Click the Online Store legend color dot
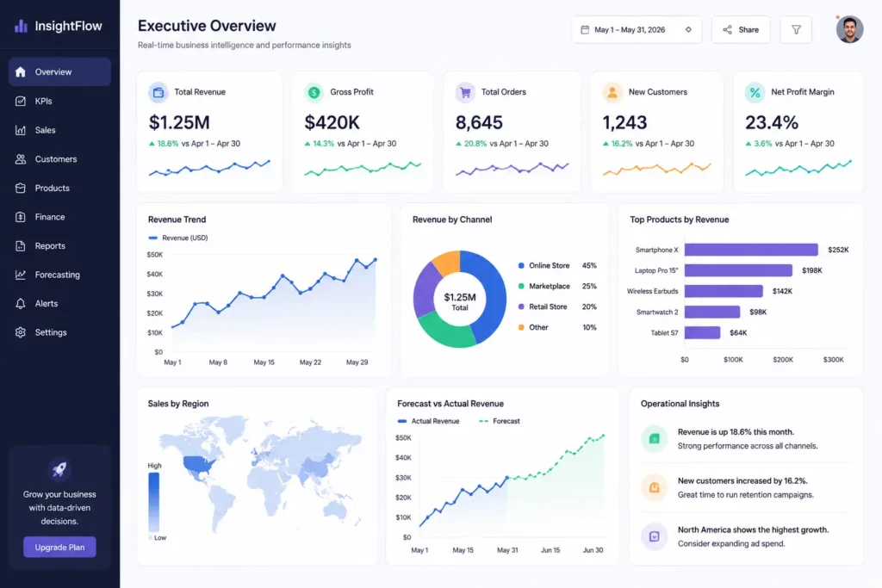882x588 pixels. pyautogui.click(x=521, y=265)
